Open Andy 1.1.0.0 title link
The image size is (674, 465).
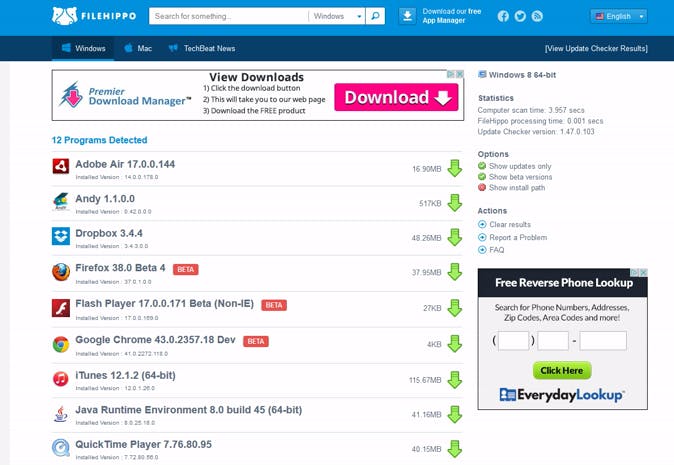pyautogui.click(x=105, y=199)
